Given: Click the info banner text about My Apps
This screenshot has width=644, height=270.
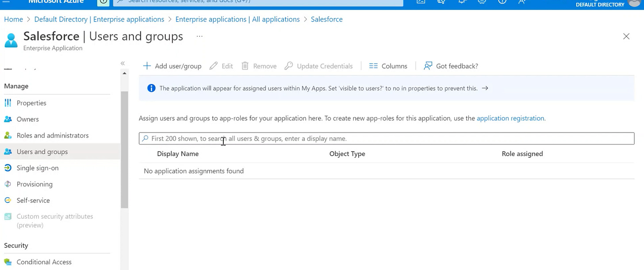Looking at the screenshot, I should 318,88.
